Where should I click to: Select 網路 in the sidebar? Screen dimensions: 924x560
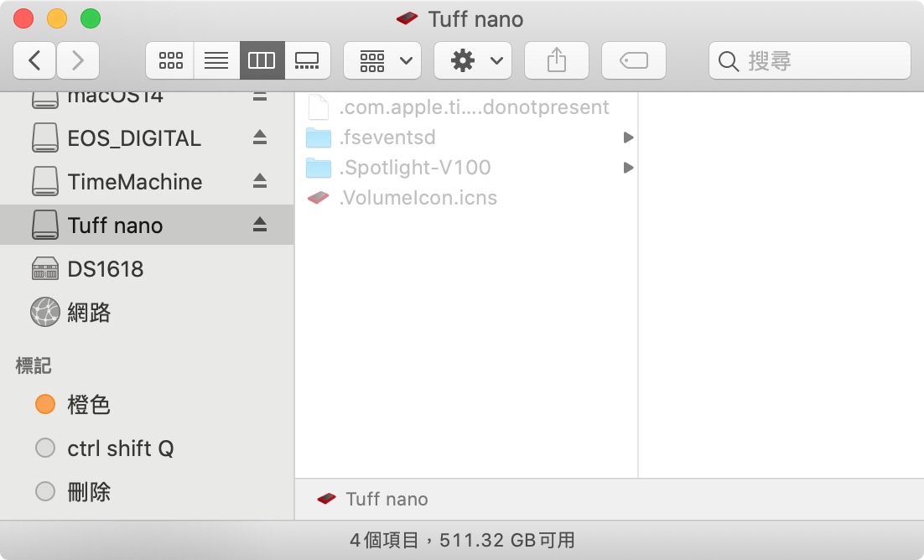[x=88, y=313]
